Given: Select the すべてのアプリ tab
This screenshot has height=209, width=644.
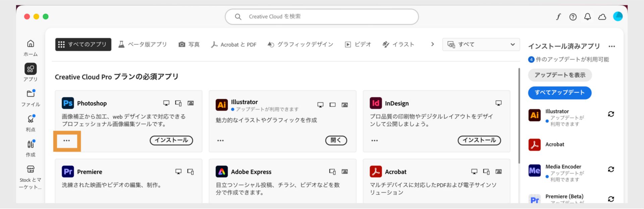Looking at the screenshot, I should [x=83, y=44].
